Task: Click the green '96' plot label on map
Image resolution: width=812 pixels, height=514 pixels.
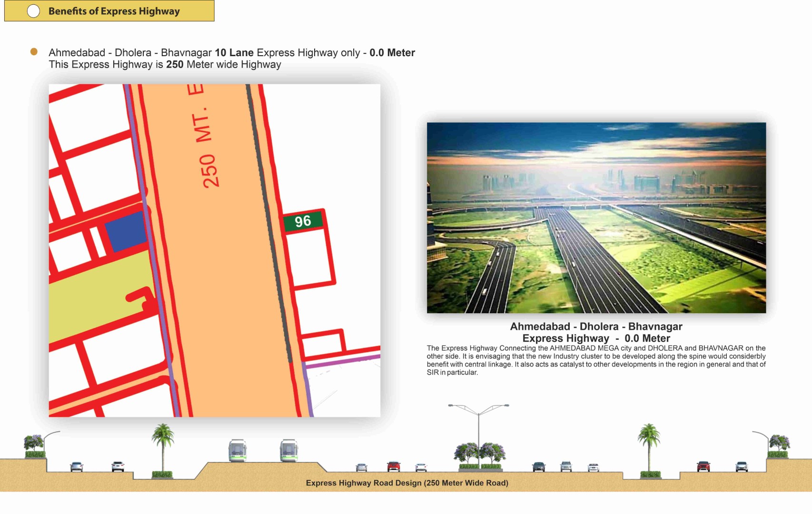Action: click(303, 221)
